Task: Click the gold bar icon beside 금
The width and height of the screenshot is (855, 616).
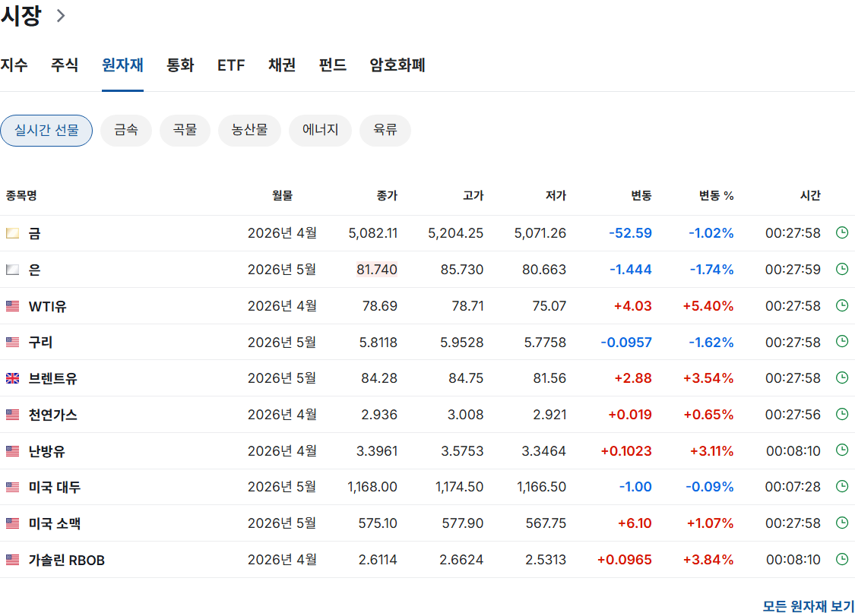Action: (13, 233)
